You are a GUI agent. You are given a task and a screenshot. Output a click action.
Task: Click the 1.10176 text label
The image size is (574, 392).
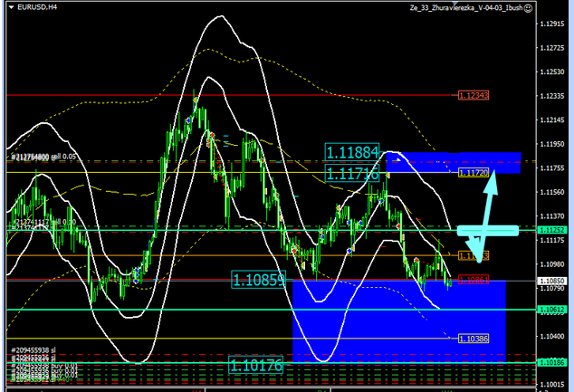click(x=259, y=367)
